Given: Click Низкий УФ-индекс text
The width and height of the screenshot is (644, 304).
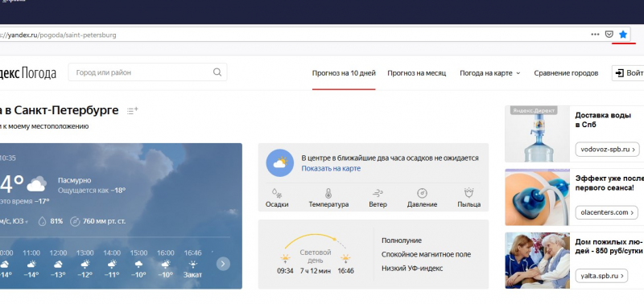Looking at the screenshot, I should [412, 269].
